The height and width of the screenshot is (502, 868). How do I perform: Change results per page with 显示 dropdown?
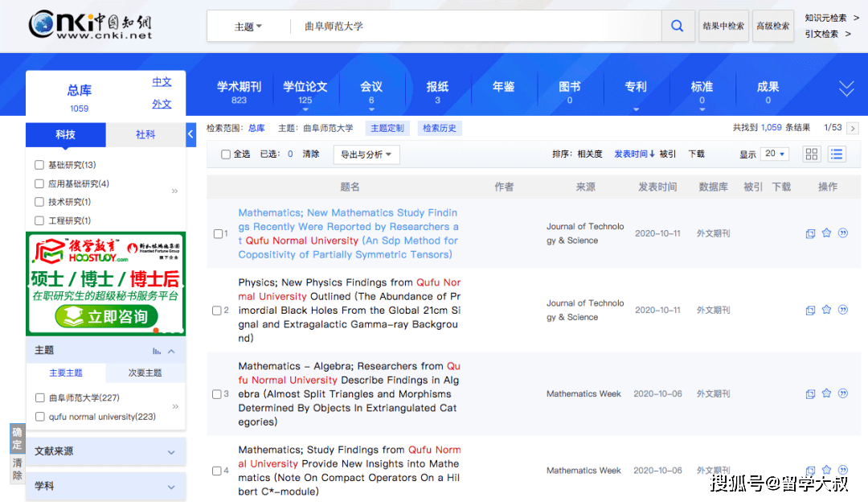pyautogui.click(x=776, y=154)
